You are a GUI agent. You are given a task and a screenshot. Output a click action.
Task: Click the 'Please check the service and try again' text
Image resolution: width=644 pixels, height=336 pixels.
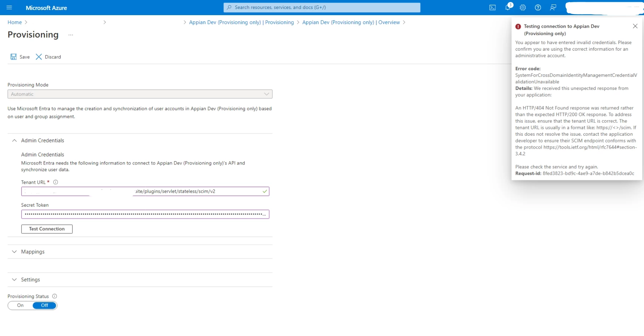tap(557, 167)
